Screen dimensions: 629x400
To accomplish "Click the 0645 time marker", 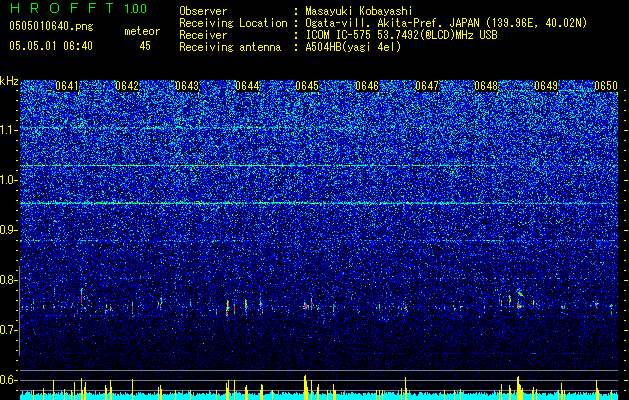I will [307, 86].
